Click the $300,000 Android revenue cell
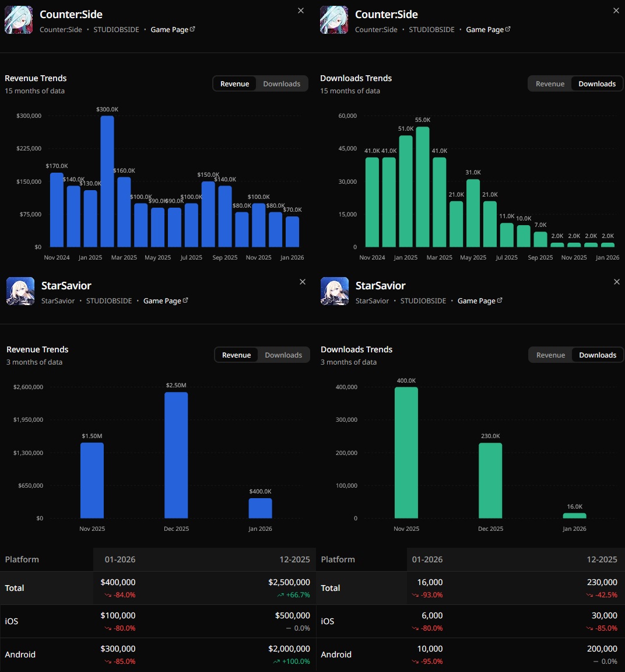Viewport: 625px width, 672px height. [118, 649]
